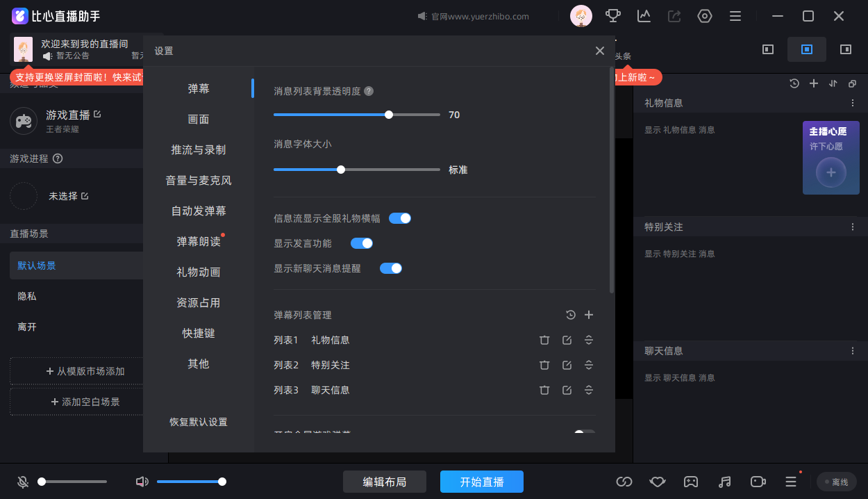Click the 编辑布局 button

tap(385, 482)
